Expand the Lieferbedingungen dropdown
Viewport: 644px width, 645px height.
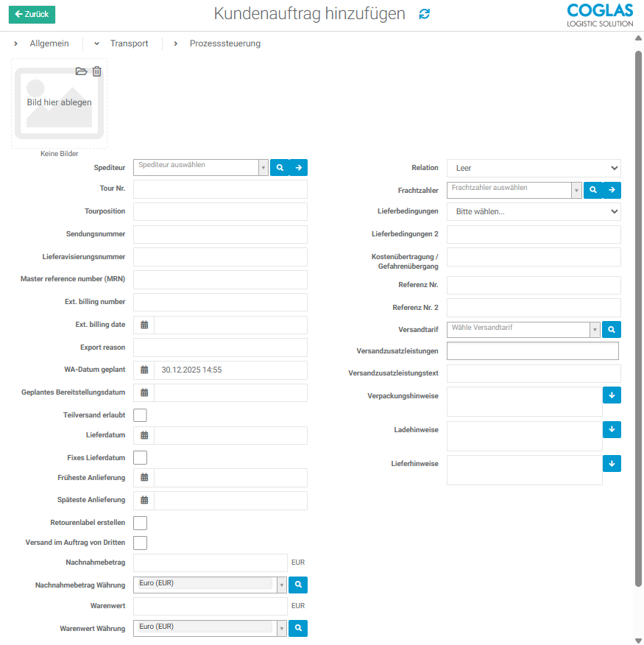[x=534, y=212]
